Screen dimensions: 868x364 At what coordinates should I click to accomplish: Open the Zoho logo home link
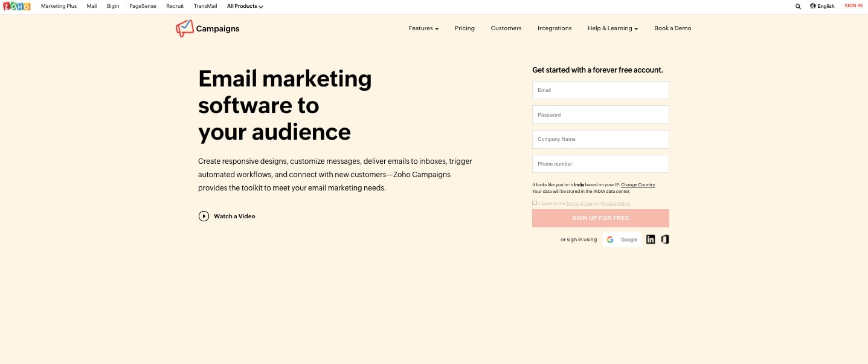click(16, 6)
